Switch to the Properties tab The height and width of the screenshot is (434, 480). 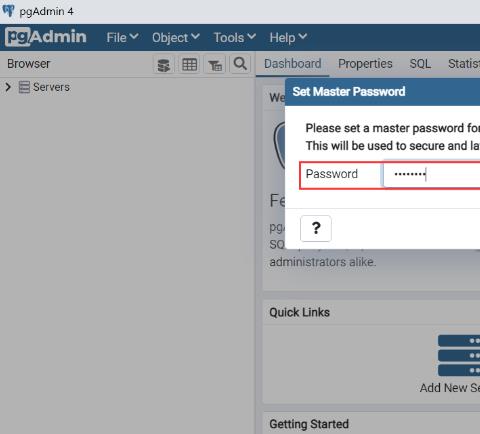point(365,64)
